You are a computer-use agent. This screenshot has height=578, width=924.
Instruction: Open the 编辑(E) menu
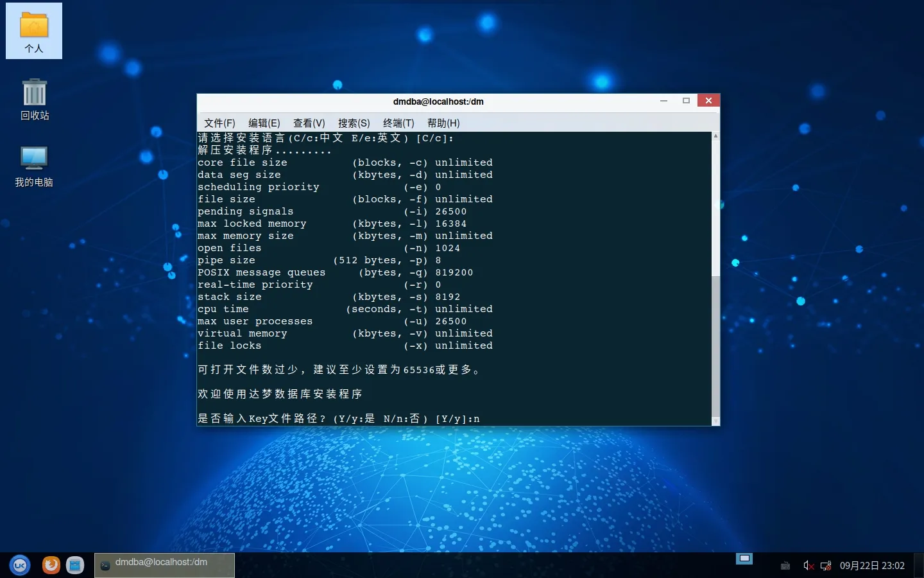264,123
